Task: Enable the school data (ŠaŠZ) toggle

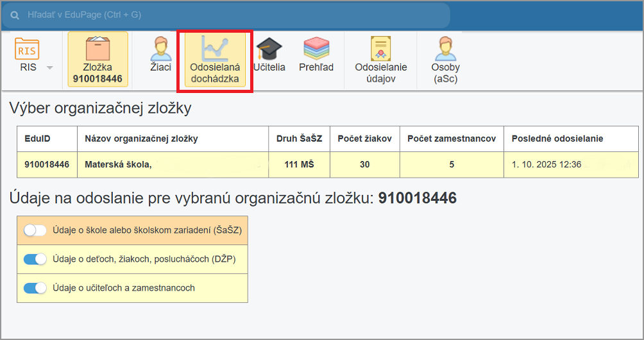Action: 35,230
